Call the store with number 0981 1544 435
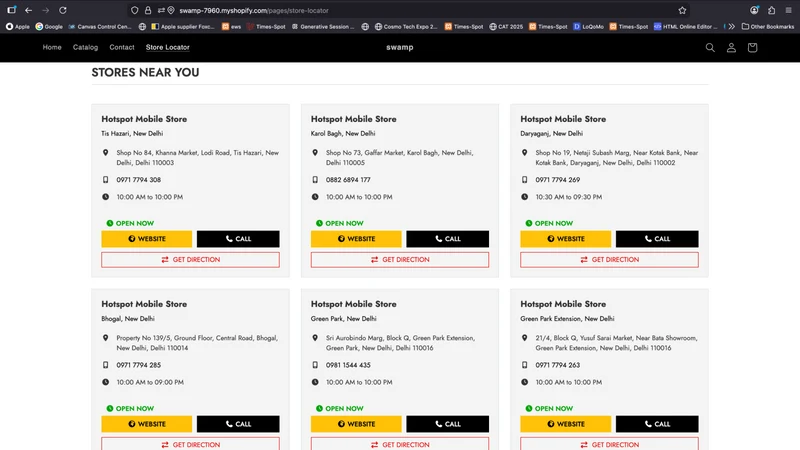This screenshot has height=450, width=800. [447, 424]
